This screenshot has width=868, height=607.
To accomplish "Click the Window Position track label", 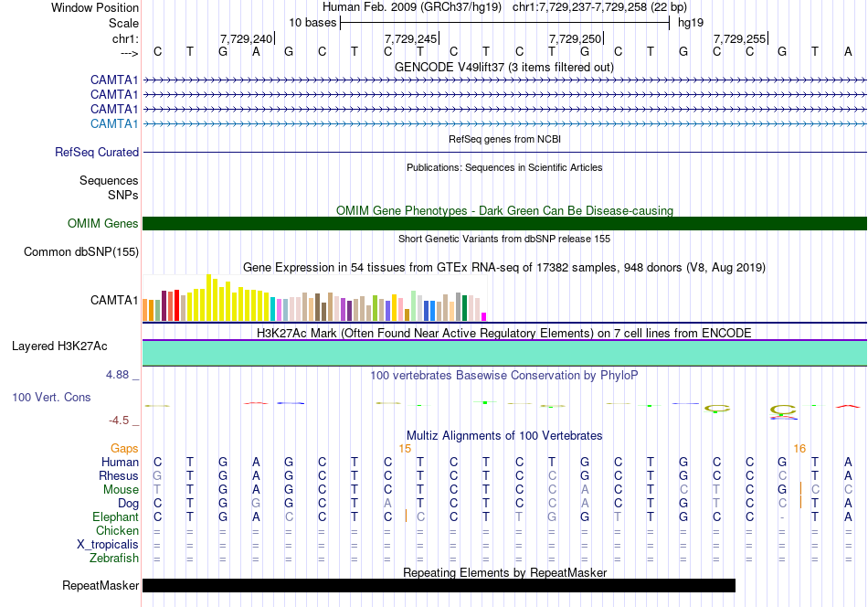I will click(x=95, y=7).
